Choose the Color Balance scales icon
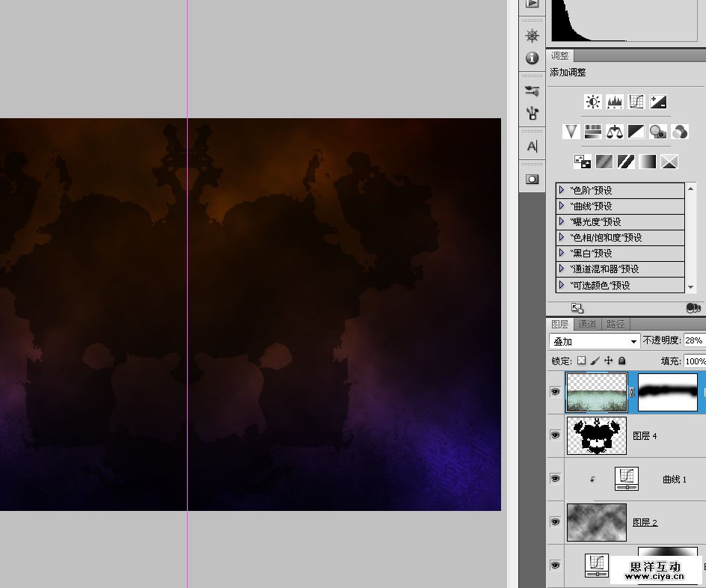This screenshot has height=588, width=706. coord(615,132)
